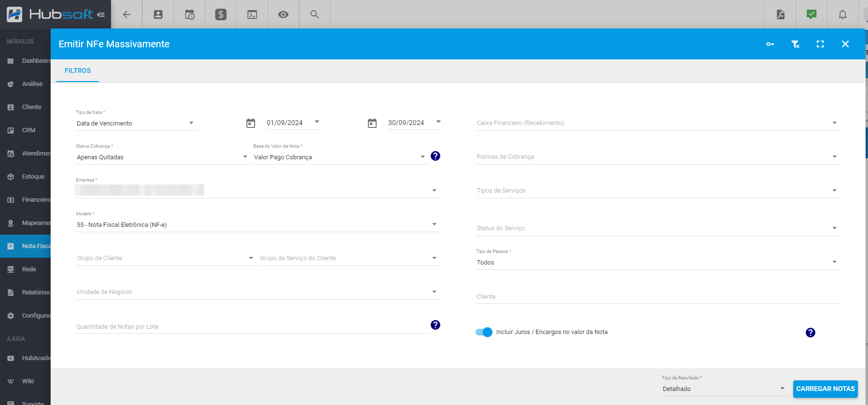
Task: Click the eye view icon in toolbar
Action: (284, 14)
